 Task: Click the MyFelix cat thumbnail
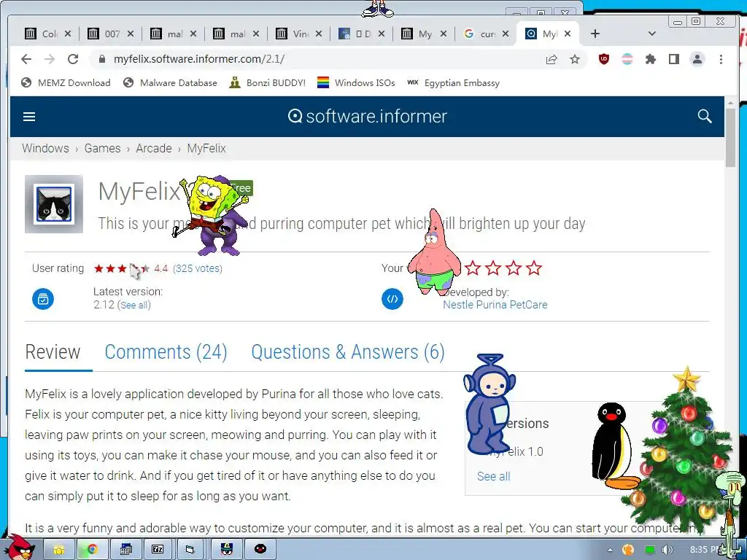[x=54, y=204]
